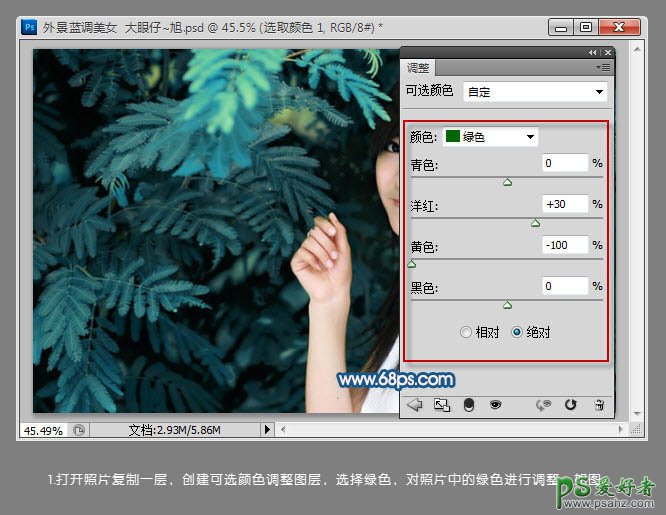The width and height of the screenshot is (666, 515).
Task: Open the Adjustments panel options menu
Action: click(603, 67)
